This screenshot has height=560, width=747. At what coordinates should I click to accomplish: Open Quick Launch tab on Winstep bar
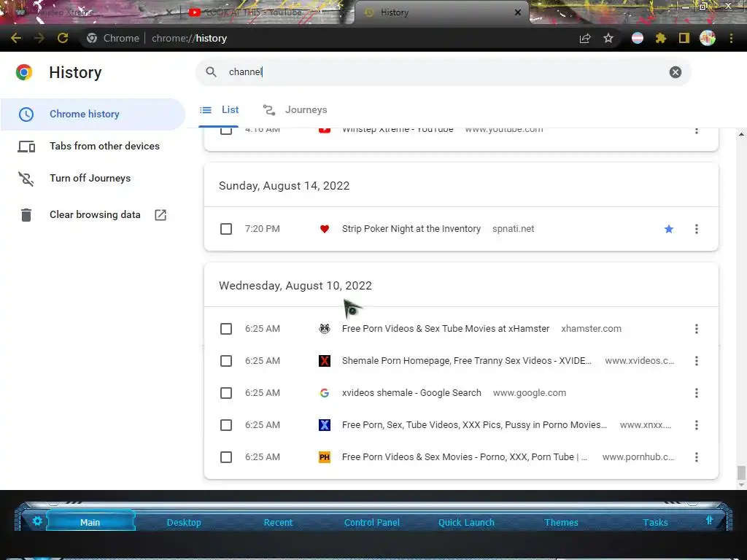pyautogui.click(x=466, y=522)
